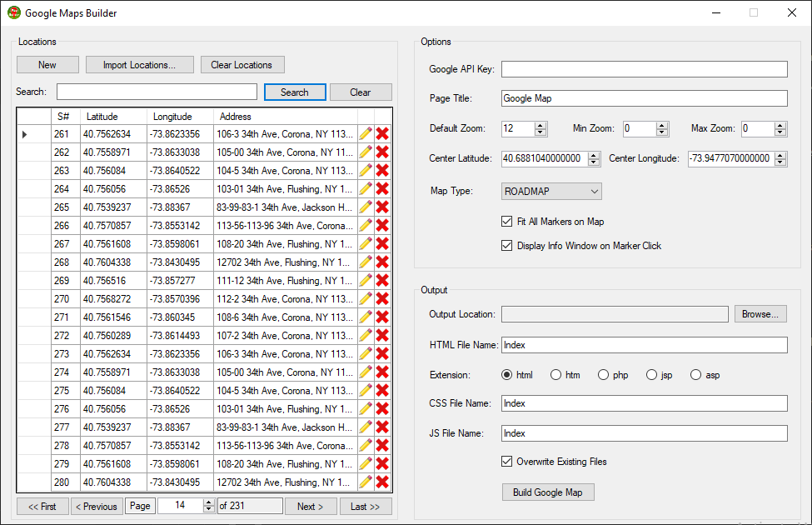The height and width of the screenshot is (525, 812).
Task: Click red X delete icon for row 280
Action: pos(383,482)
